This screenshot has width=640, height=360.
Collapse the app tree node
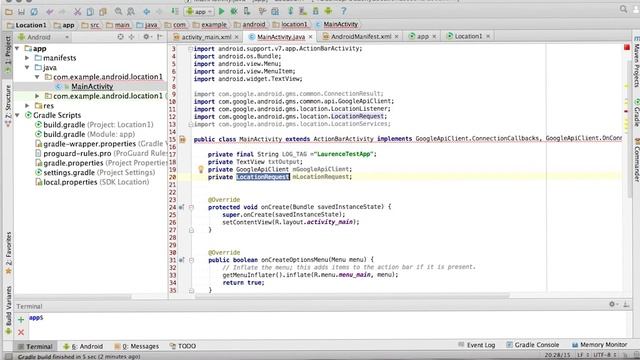click(x=17, y=49)
